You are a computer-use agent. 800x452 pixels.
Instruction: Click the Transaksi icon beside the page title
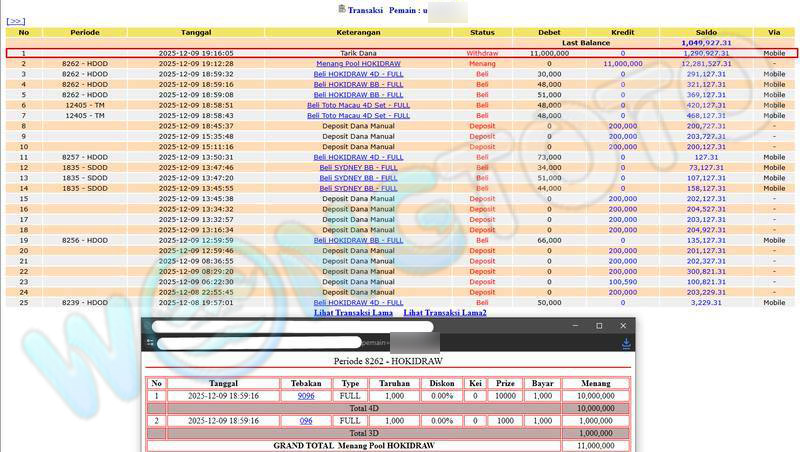pyautogui.click(x=341, y=8)
